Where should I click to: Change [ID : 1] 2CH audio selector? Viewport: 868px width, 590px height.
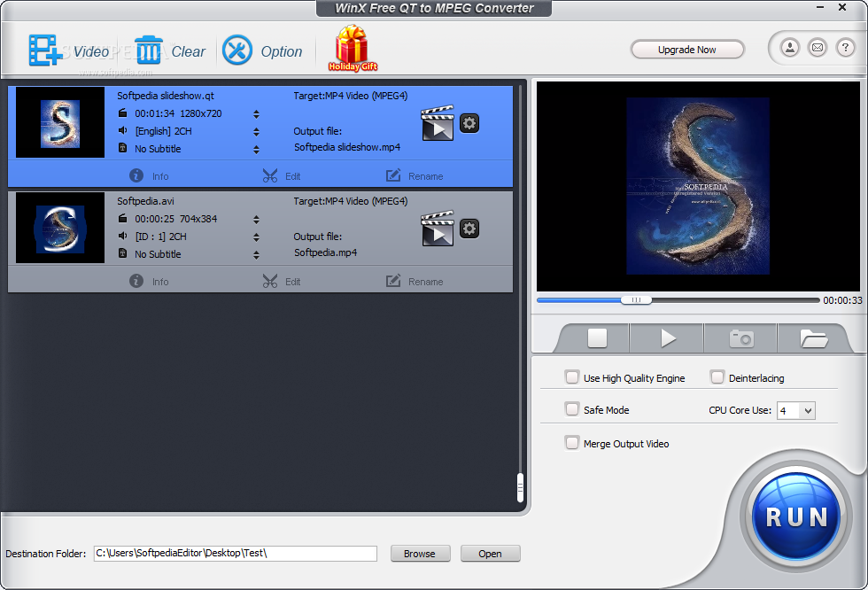(x=256, y=237)
